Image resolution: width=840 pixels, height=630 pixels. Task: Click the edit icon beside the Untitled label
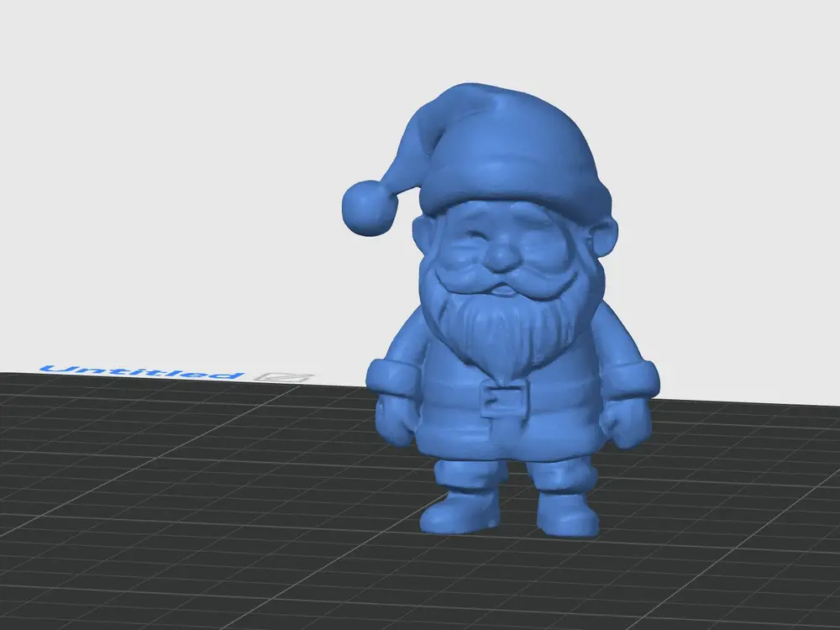pyautogui.click(x=284, y=377)
